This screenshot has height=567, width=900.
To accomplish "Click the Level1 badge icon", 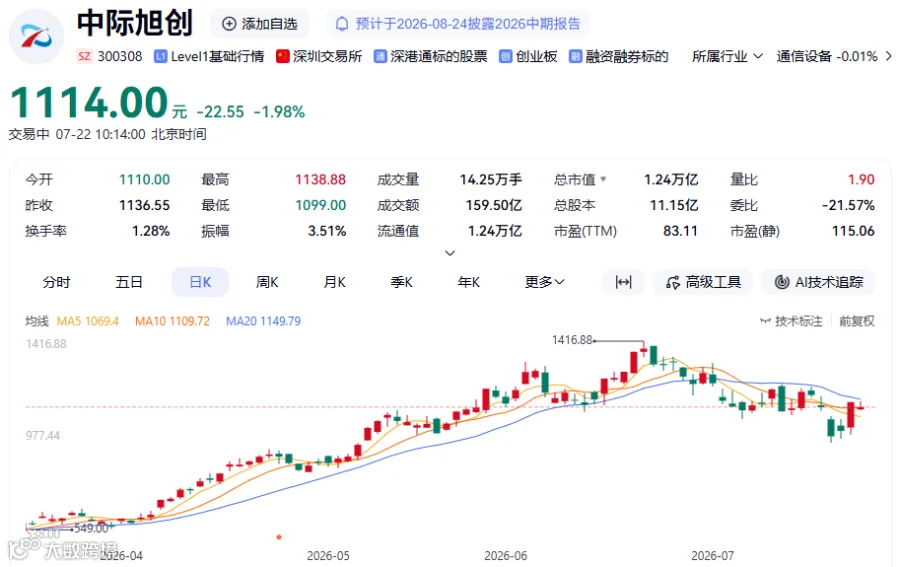I will tap(161, 56).
